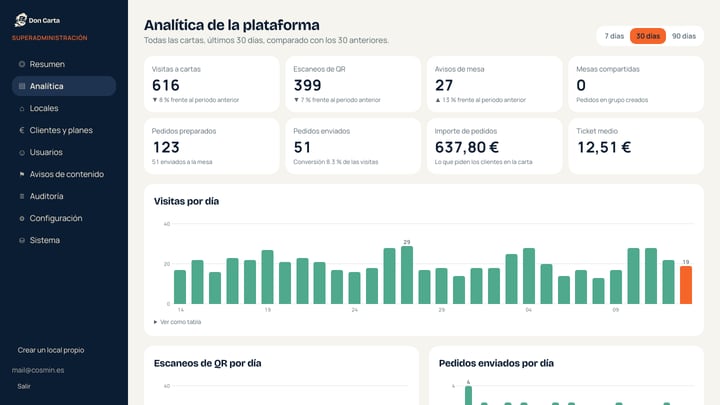Click the Pedidos en grupo creados text
Image resolution: width=720 pixels, height=405 pixels.
pos(612,100)
